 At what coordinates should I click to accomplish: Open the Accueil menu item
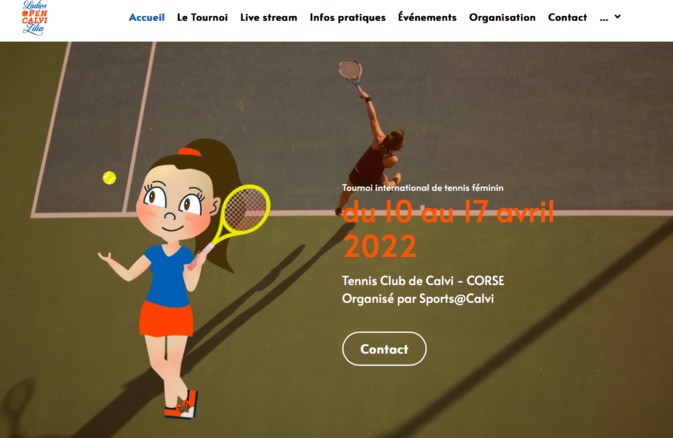[x=146, y=18]
